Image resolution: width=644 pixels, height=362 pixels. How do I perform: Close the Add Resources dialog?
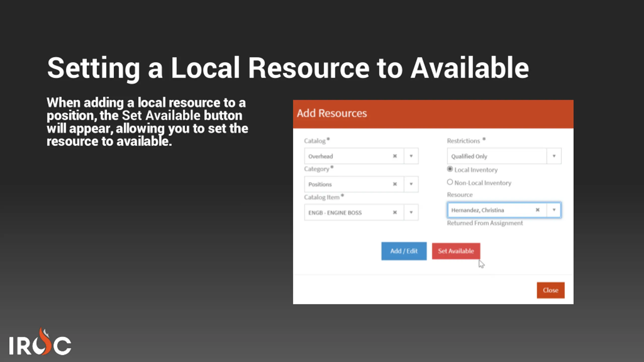[550, 290]
